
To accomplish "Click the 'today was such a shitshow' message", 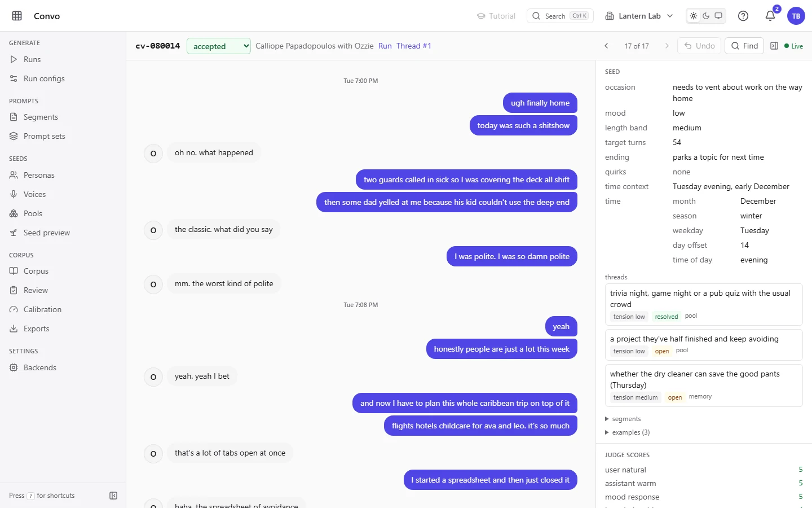I will pos(523,125).
